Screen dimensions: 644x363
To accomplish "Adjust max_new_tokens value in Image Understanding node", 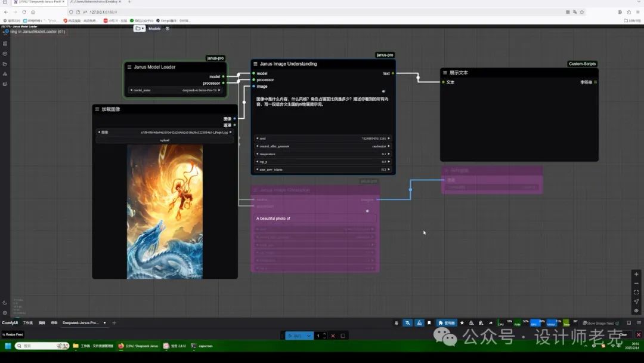I will [323, 170].
